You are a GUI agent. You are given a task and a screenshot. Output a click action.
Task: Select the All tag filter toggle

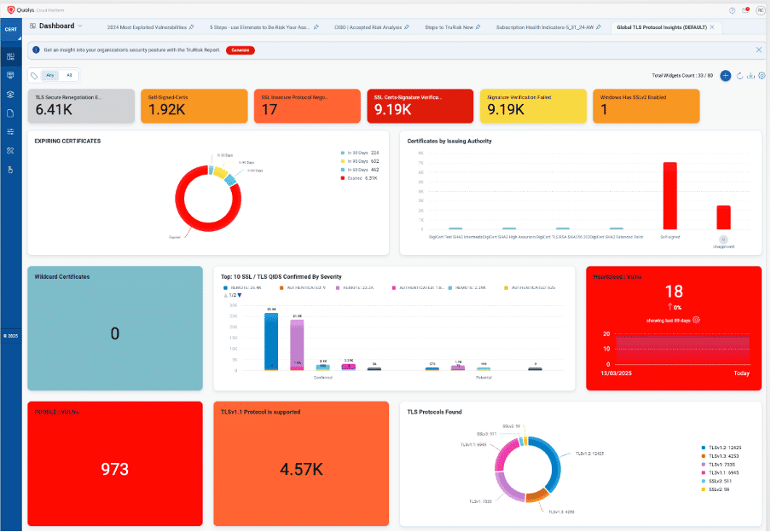69,76
